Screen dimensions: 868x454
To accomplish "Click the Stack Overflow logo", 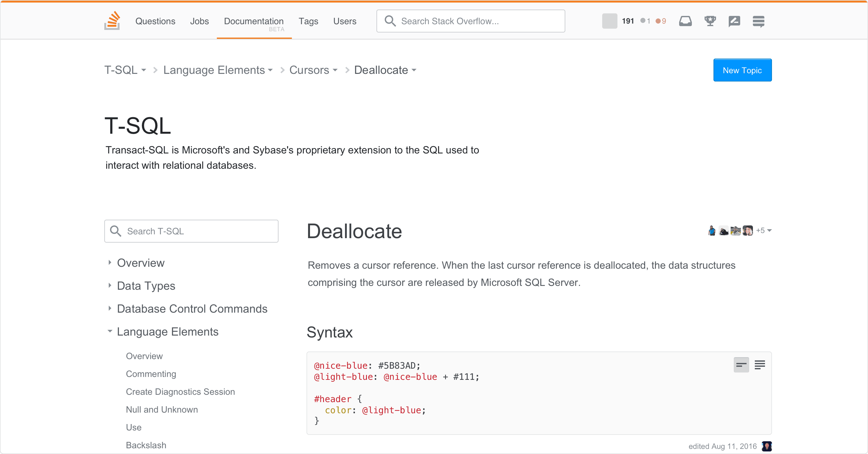I will 112,21.
